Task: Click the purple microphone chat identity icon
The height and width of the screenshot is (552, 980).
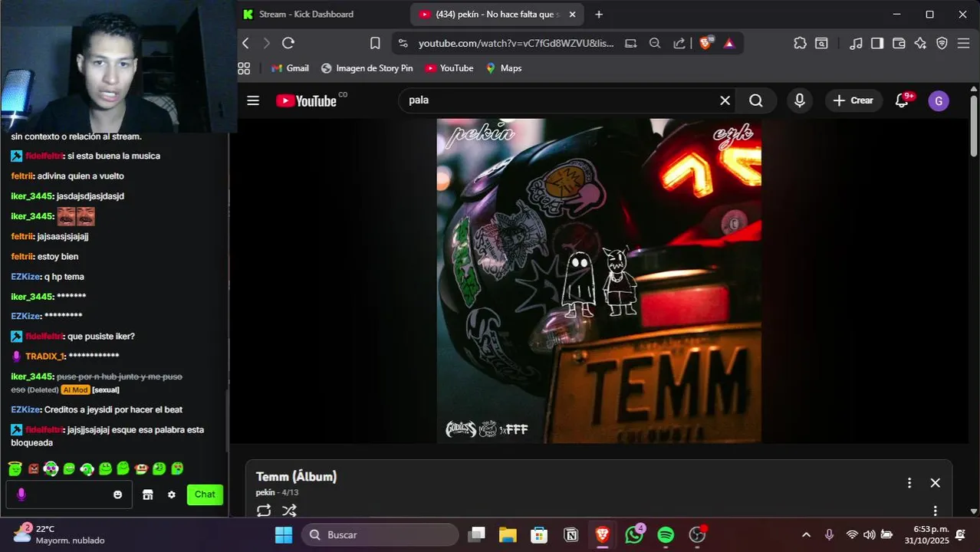Action: point(21,495)
